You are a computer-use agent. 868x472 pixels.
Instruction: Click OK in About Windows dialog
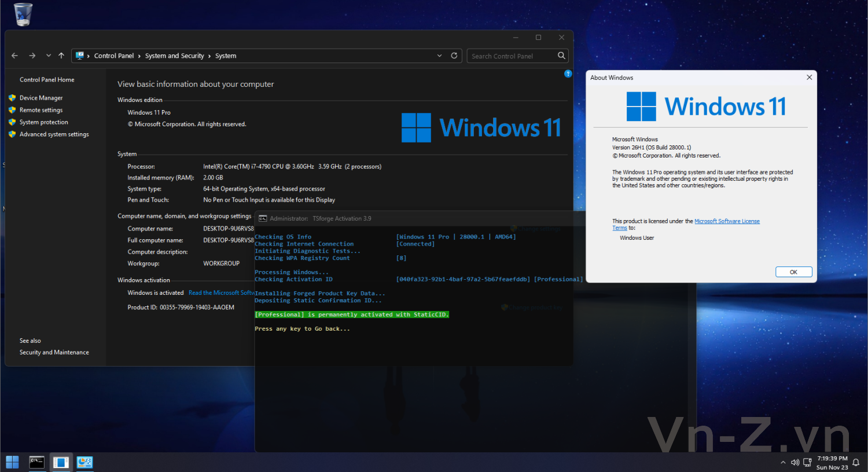coord(793,272)
